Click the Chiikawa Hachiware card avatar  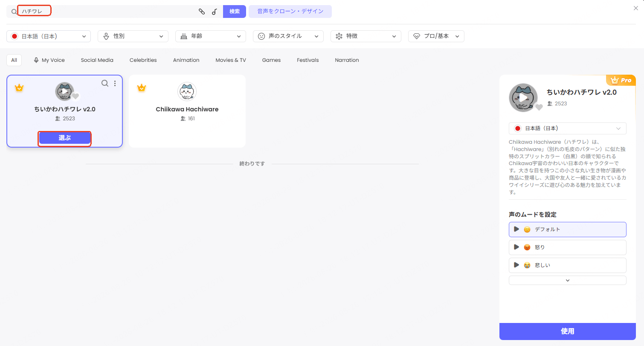187,92
